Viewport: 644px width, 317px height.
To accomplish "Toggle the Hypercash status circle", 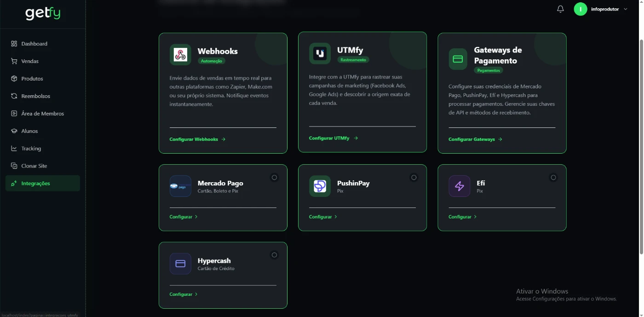I will point(274,255).
